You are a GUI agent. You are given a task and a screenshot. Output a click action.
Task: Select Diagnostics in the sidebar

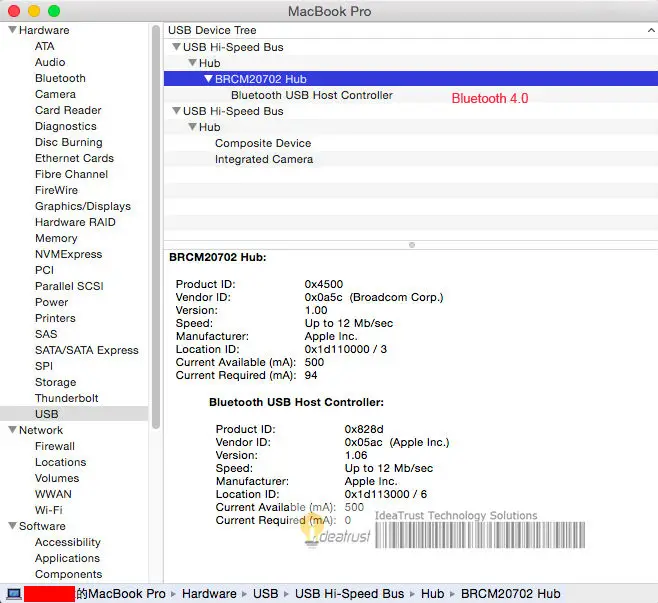pyautogui.click(x=65, y=126)
